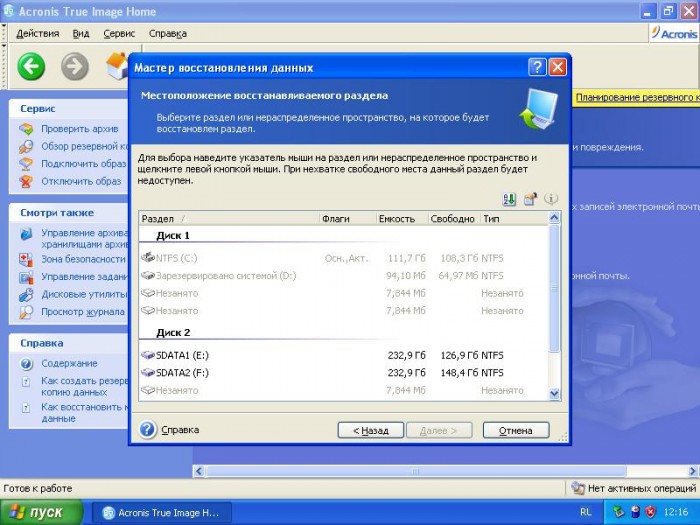700x525 pixels.
Task: Open Как создать резервную копию help link
Action: [x=84, y=387]
